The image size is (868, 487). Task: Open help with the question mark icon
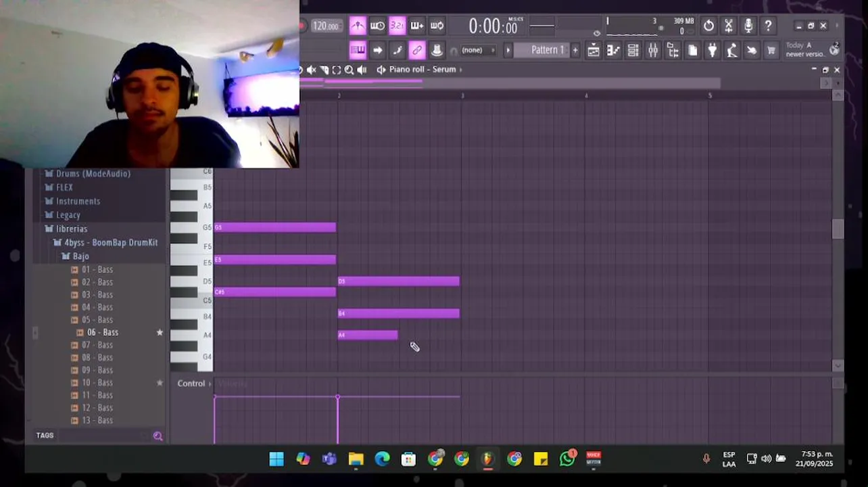coord(768,26)
